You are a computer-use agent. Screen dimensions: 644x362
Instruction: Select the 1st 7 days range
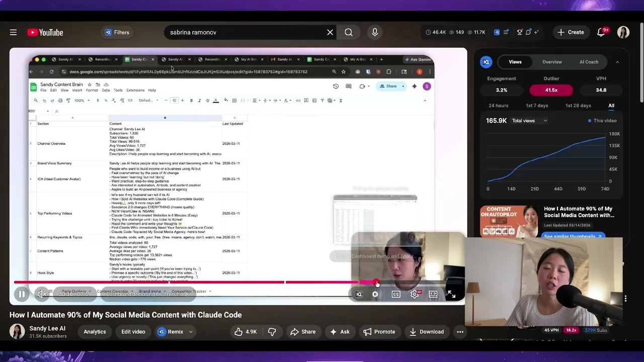coord(537,106)
